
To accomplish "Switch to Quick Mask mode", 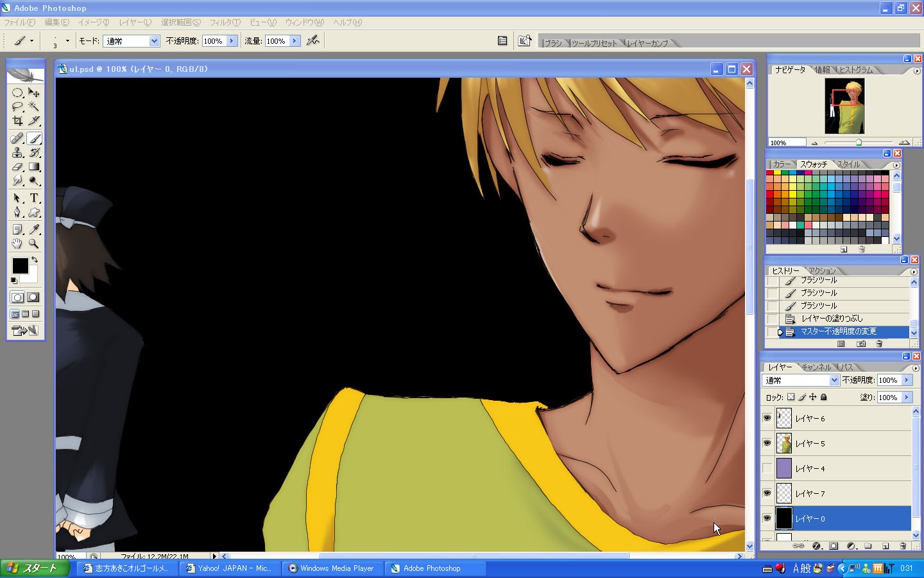I will tap(33, 297).
